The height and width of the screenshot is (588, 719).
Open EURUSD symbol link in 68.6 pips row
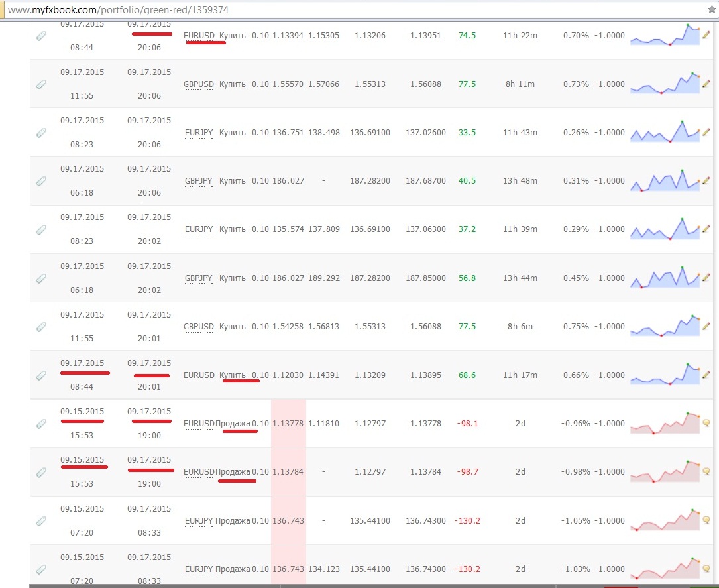(x=199, y=375)
